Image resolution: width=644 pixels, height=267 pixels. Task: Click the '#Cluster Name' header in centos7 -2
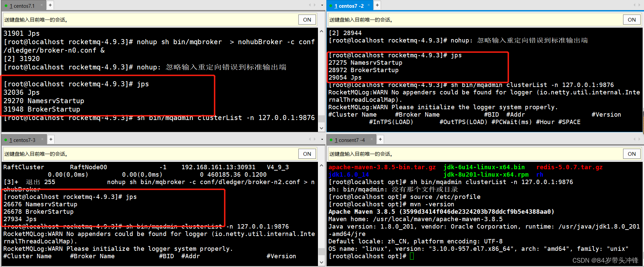point(352,115)
